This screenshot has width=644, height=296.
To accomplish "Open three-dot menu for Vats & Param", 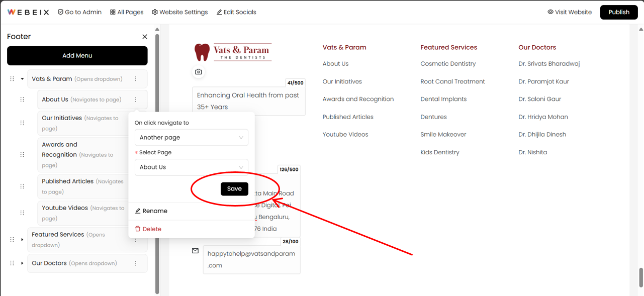I will pos(136,79).
